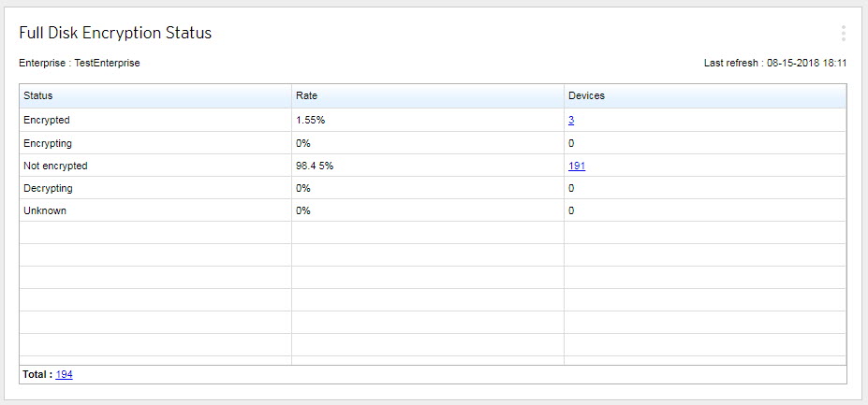Select the Decrypting status cell
This screenshot has height=405, width=868.
(x=48, y=188)
